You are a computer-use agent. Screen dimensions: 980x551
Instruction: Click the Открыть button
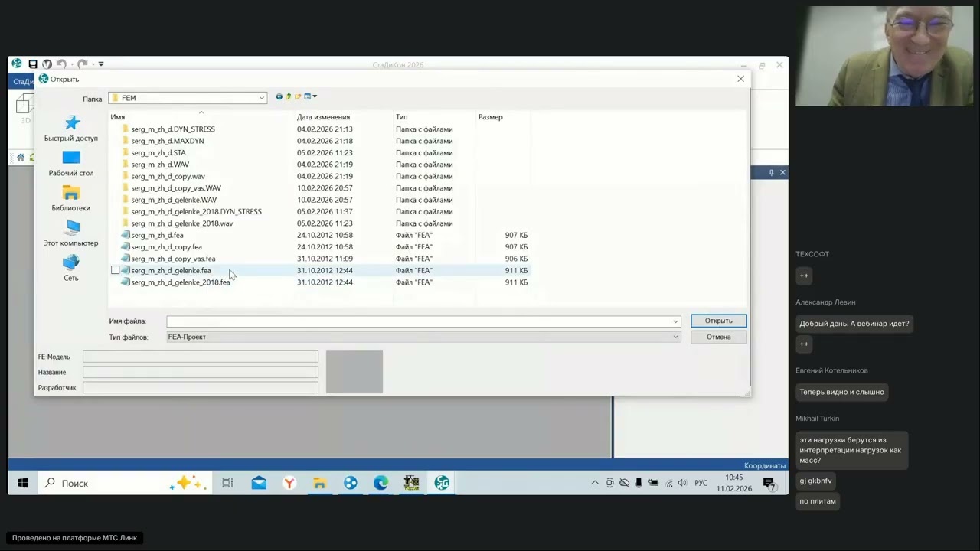point(718,321)
